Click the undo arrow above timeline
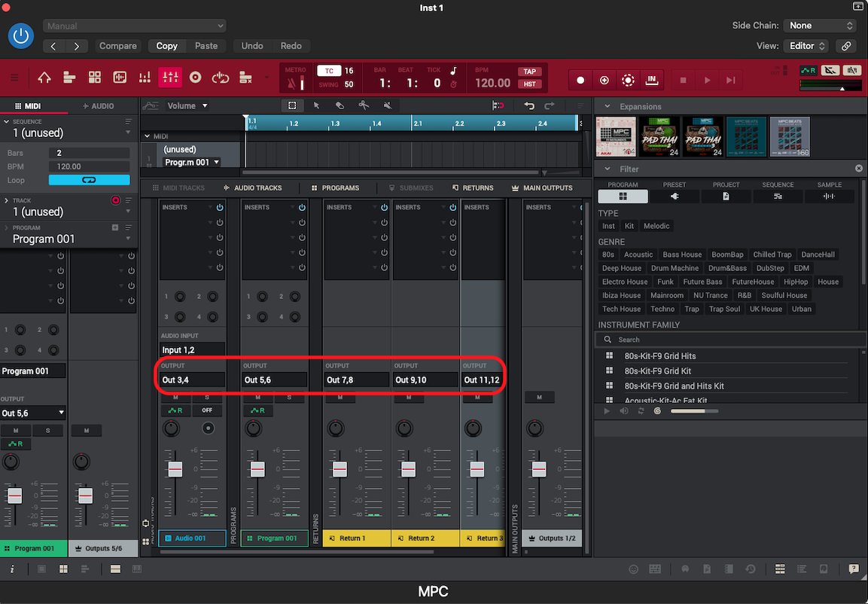The image size is (868, 604). coord(529,105)
